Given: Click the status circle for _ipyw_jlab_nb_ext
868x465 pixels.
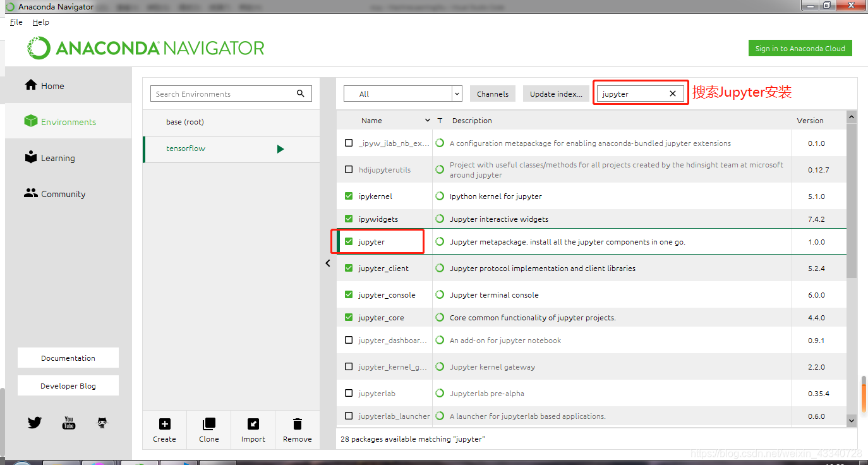Looking at the screenshot, I should pyautogui.click(x=440, y=143).
